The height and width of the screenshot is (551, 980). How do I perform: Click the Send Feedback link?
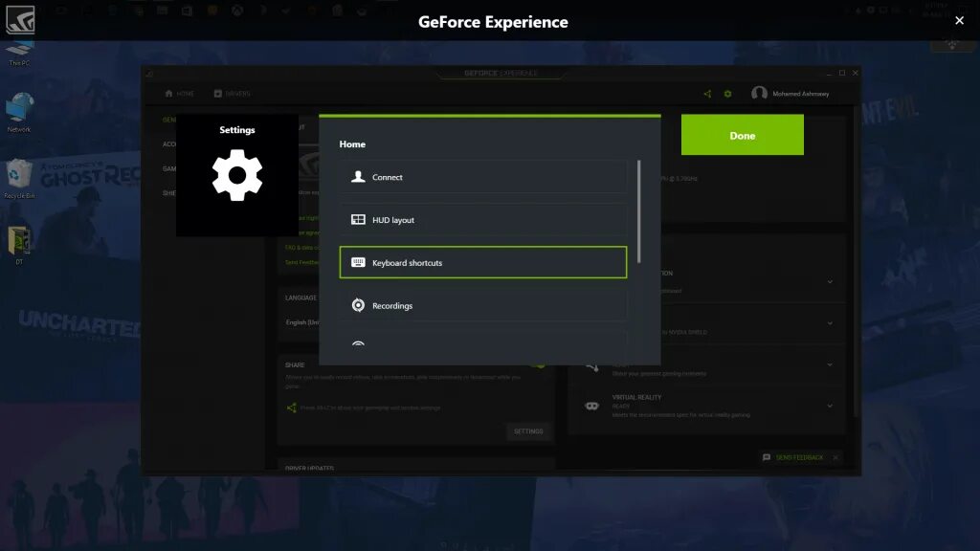(x=799, y=458)
